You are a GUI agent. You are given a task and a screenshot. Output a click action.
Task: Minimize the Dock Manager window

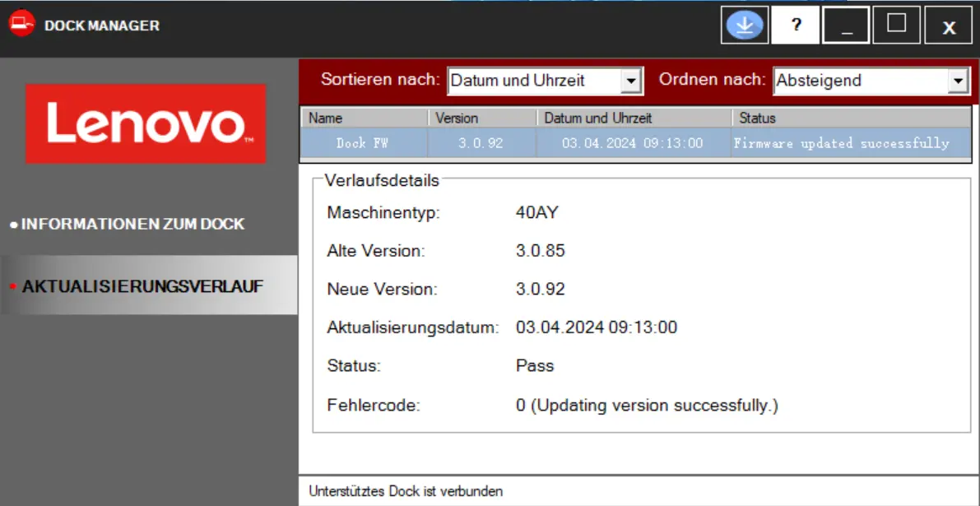point(847,26)
